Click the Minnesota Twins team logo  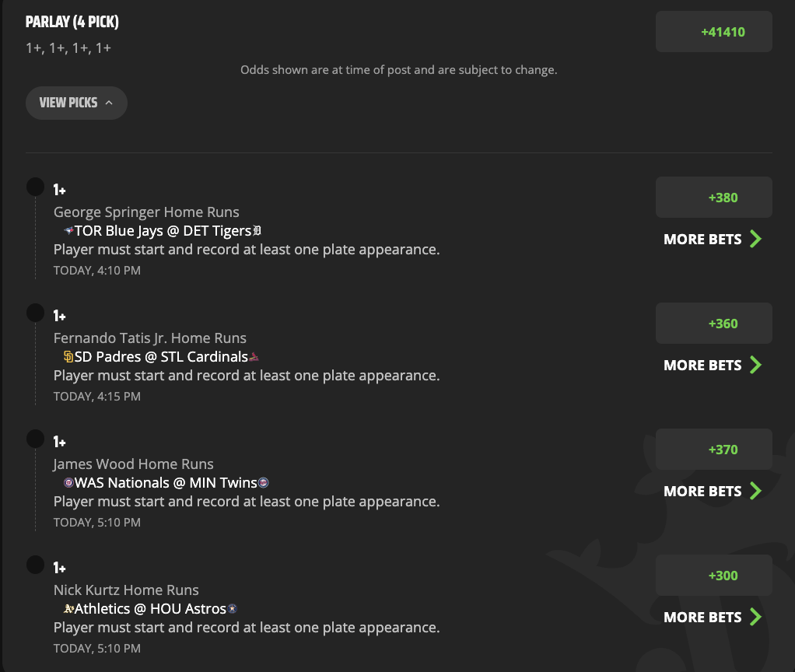263,483
